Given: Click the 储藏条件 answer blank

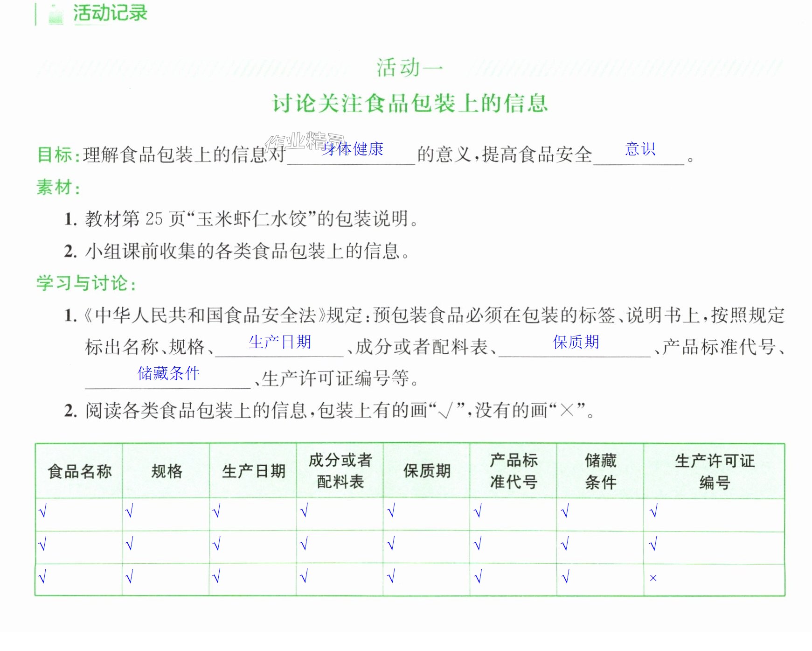Looking at the screenshot, I should coord(168,376).
